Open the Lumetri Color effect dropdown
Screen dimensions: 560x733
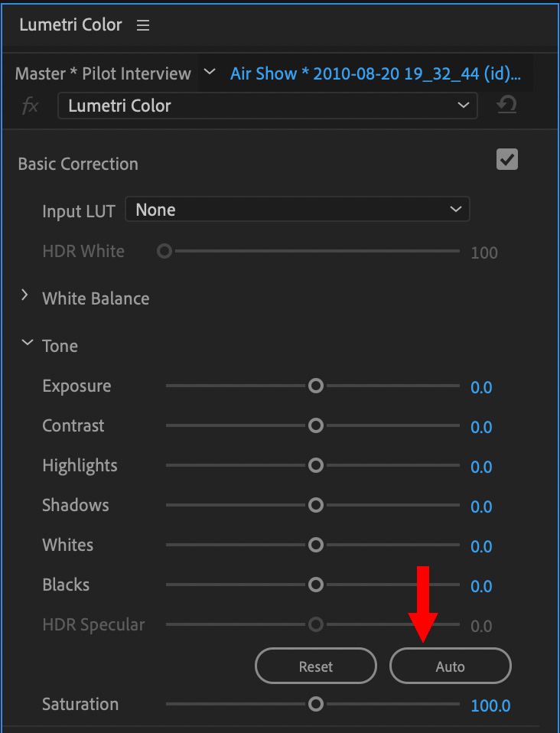(x=268, y=106)
